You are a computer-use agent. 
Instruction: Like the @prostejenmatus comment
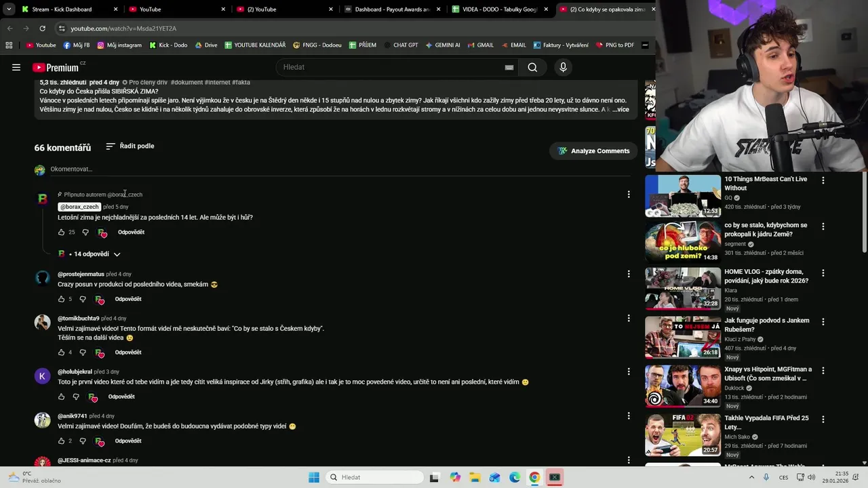pyautogui.click(x=61, y=299)
